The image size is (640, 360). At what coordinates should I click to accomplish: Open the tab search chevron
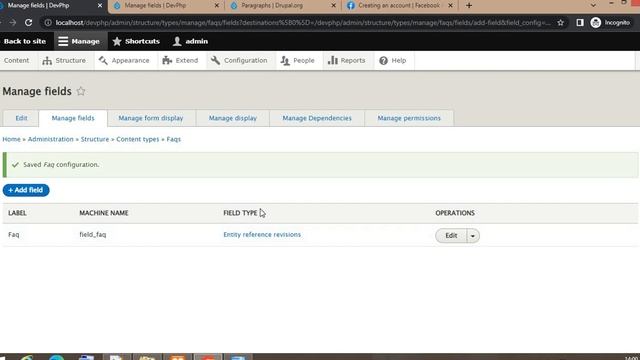click(593, 6)
